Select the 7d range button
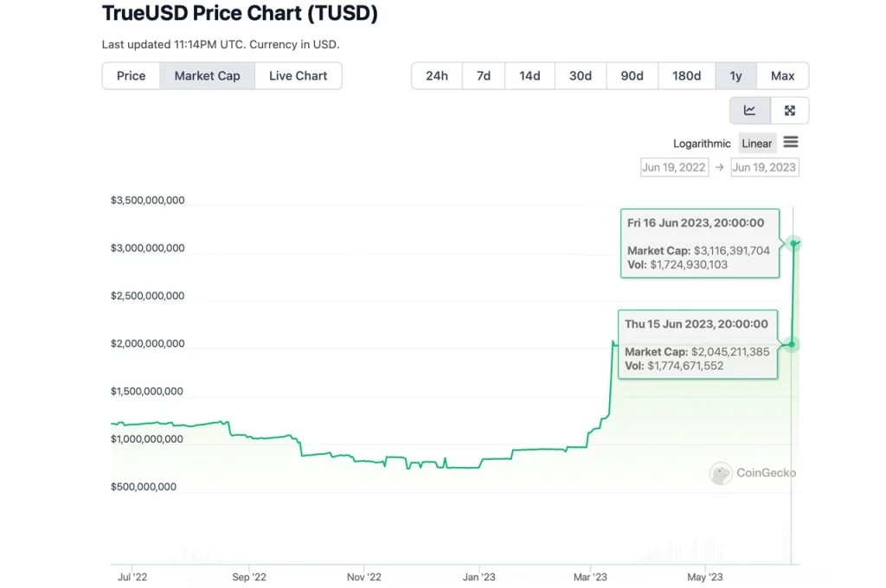 484,76
